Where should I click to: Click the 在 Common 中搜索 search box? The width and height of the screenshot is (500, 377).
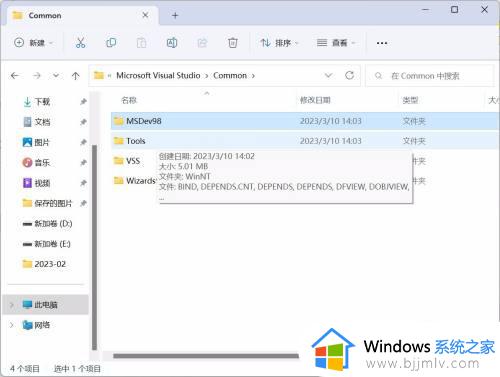point(429,76)
